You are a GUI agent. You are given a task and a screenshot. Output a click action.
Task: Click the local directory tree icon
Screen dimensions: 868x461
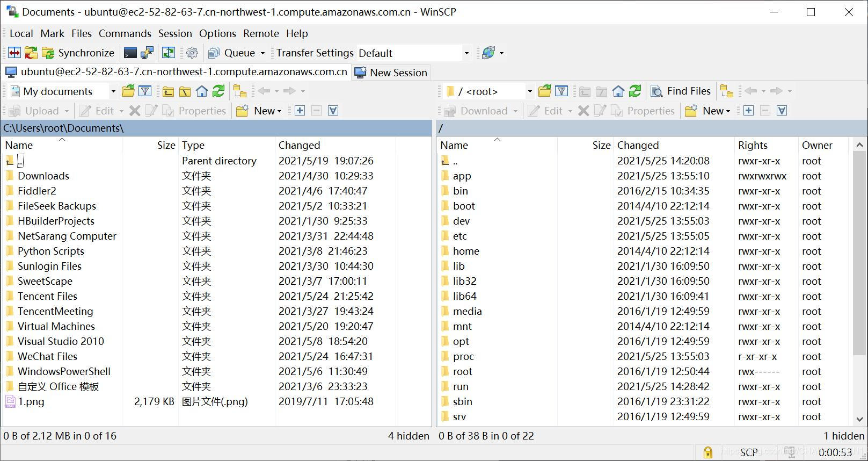point(240,91)
